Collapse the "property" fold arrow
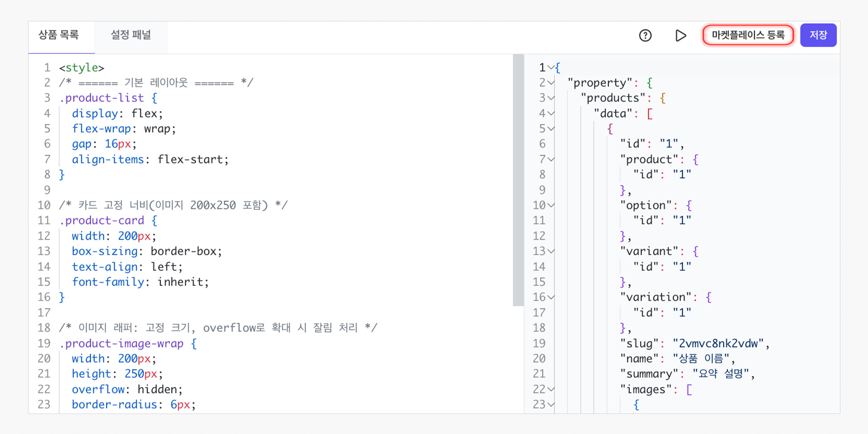868x434 pixels. pyautogui.click(x=551, y=83)
